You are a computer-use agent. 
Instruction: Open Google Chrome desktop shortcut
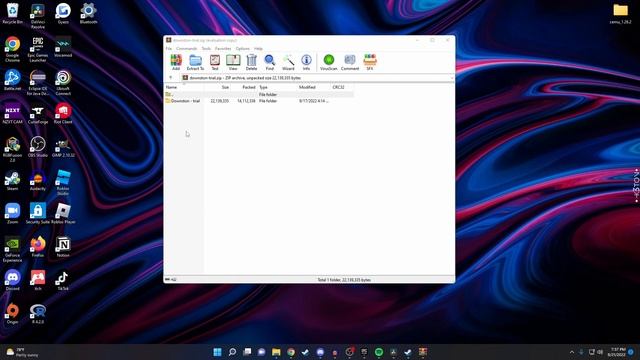coord(13,49)
